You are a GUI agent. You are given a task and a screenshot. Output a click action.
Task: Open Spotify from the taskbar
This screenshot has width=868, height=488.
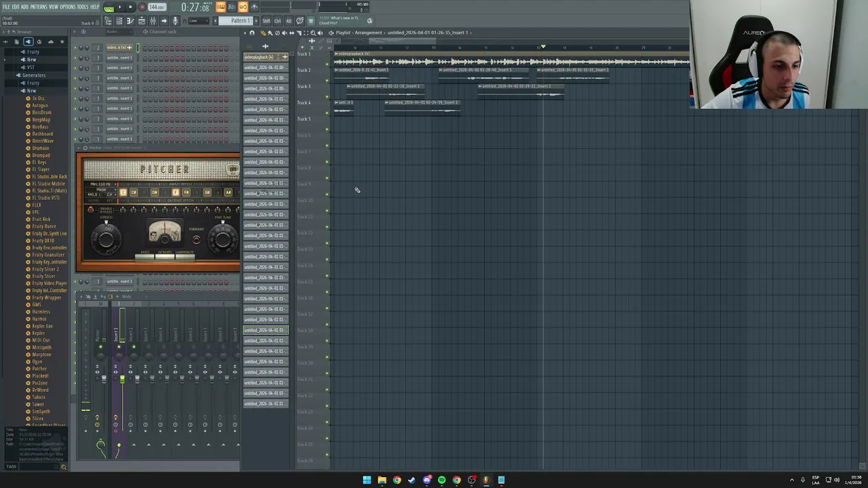[441, 480]
